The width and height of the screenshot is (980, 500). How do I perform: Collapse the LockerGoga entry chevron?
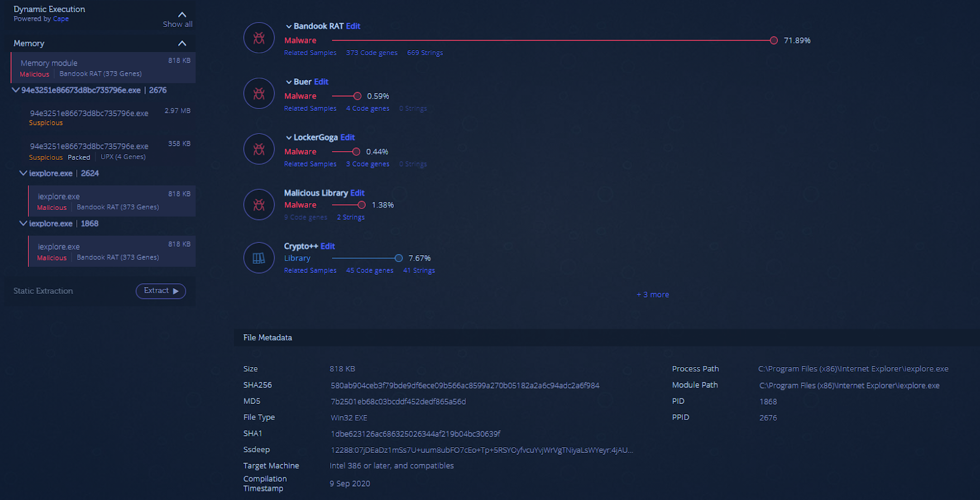pos(288,138)
